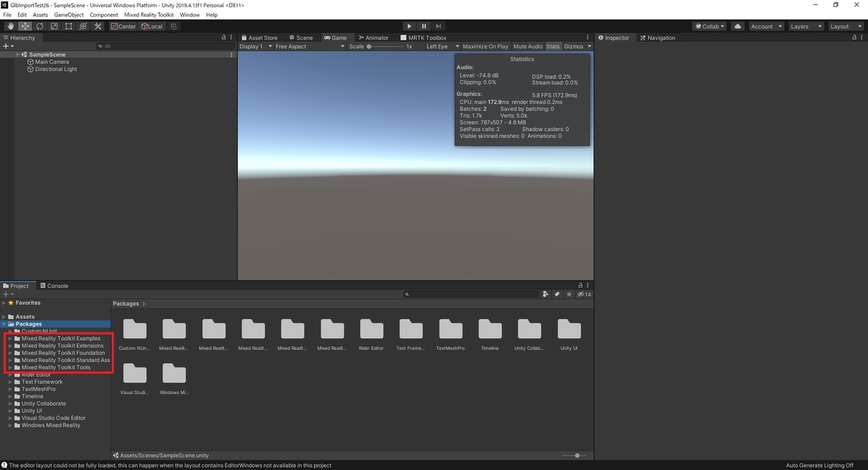868x470 pixels.
Task: Enable Maximize On Play
Action: click(x=484, y=46)
